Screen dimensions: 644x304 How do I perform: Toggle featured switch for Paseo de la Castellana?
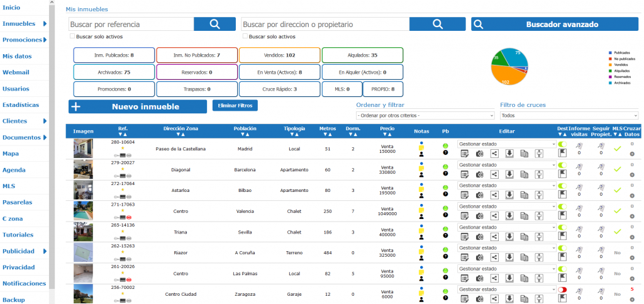click(x=562, y=144)
